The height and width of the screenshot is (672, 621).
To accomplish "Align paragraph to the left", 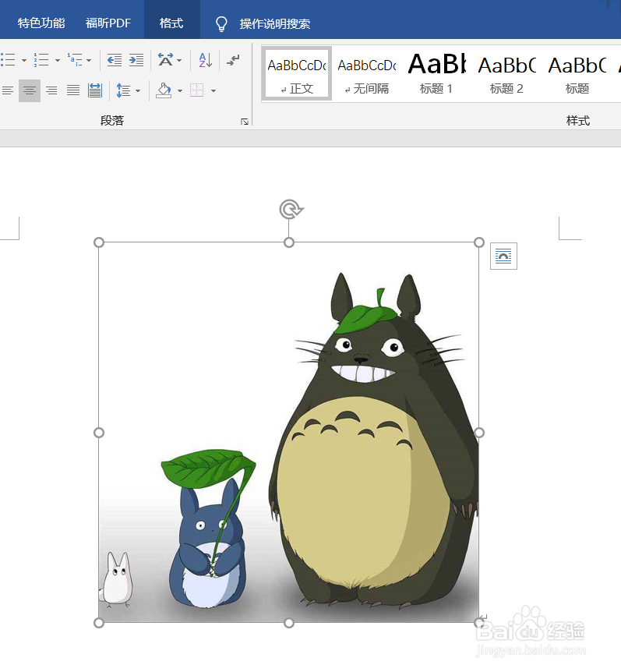I will click(x=8, y=90).
